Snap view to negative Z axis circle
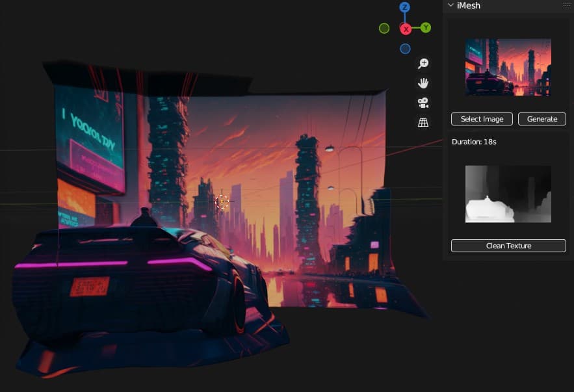 click(405, 49)
